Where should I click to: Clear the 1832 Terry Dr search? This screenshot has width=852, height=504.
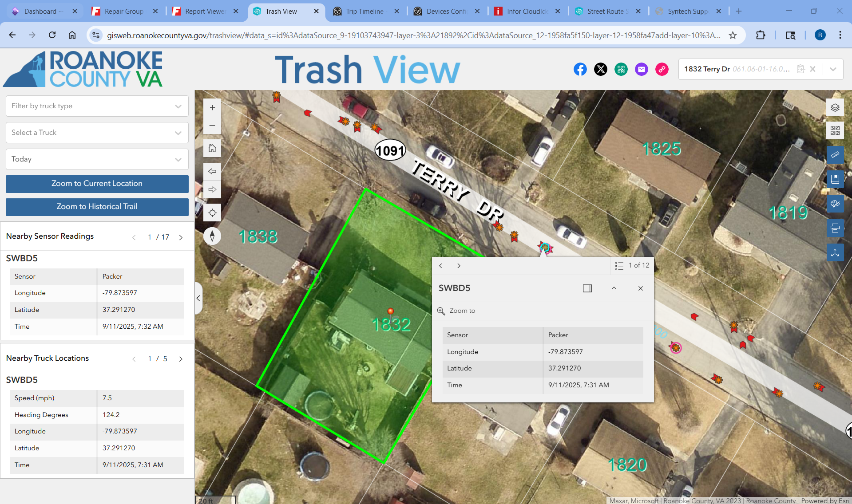pos(812,69)
